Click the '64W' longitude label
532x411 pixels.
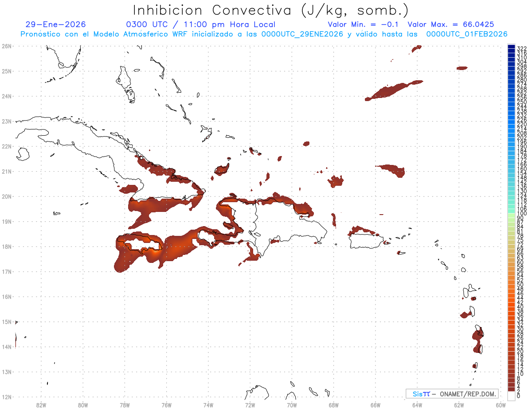coord(417,404)
